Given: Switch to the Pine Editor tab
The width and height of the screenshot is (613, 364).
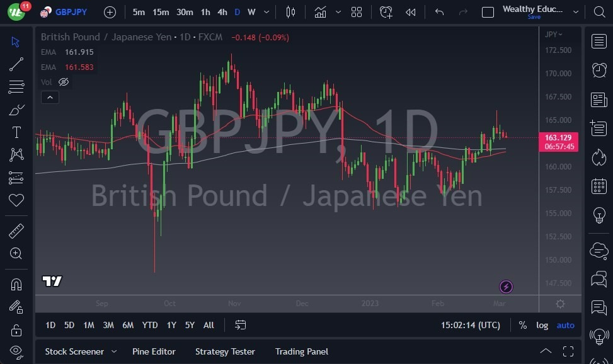Looking at the screenshot, I should [154, 351].
